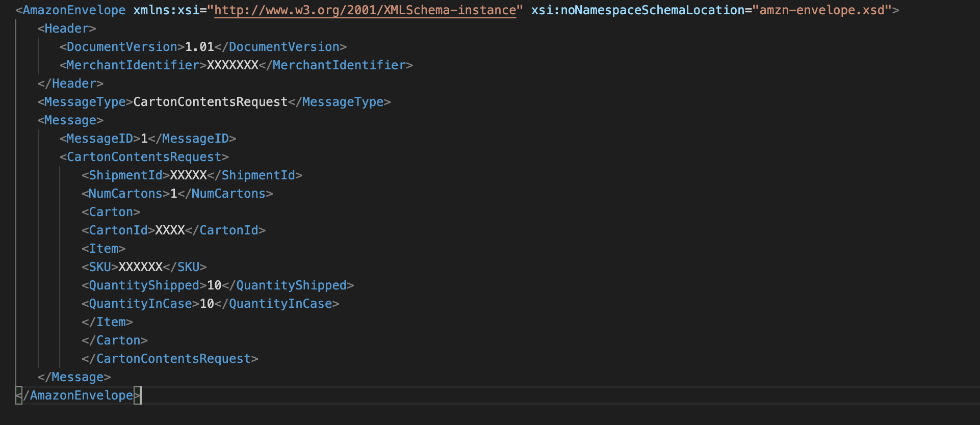Select the MessageID value 1
This screenshot has height=425, width=980.
144,139
